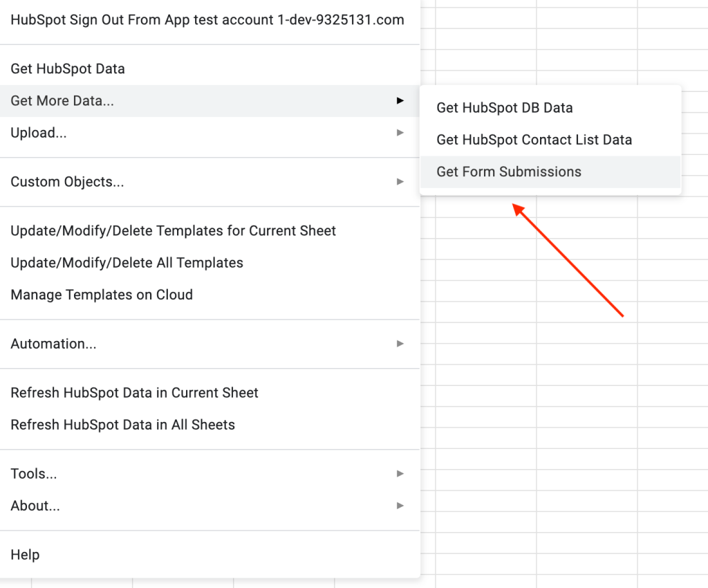Open the Custom Objects submenu
This screenshot has width=708, height=588.
tap(67, 182)
